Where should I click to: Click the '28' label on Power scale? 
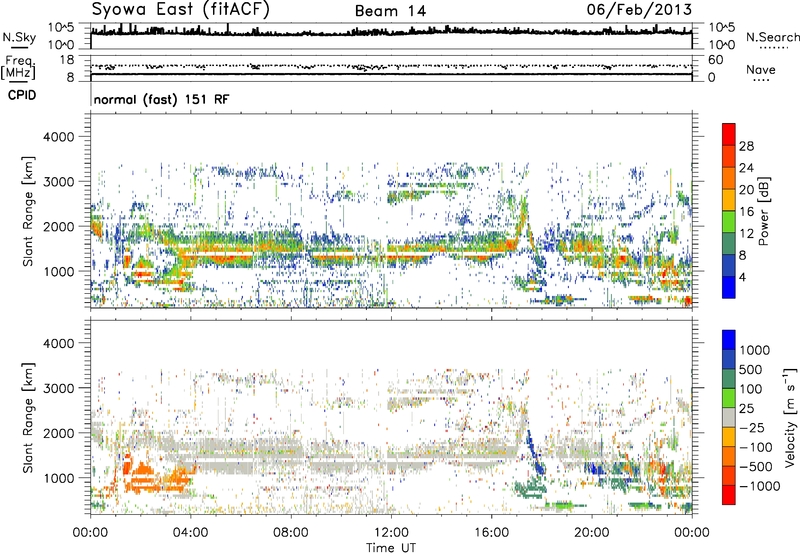(x=746, y=146)
